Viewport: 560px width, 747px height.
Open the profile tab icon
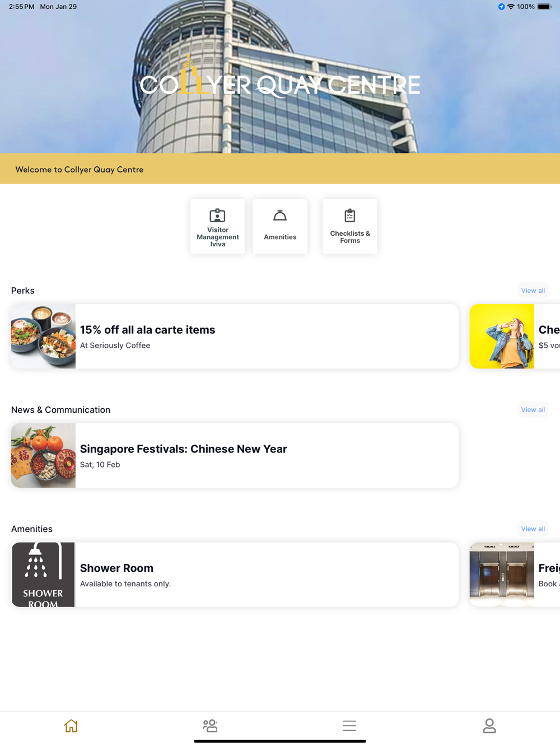489,726
